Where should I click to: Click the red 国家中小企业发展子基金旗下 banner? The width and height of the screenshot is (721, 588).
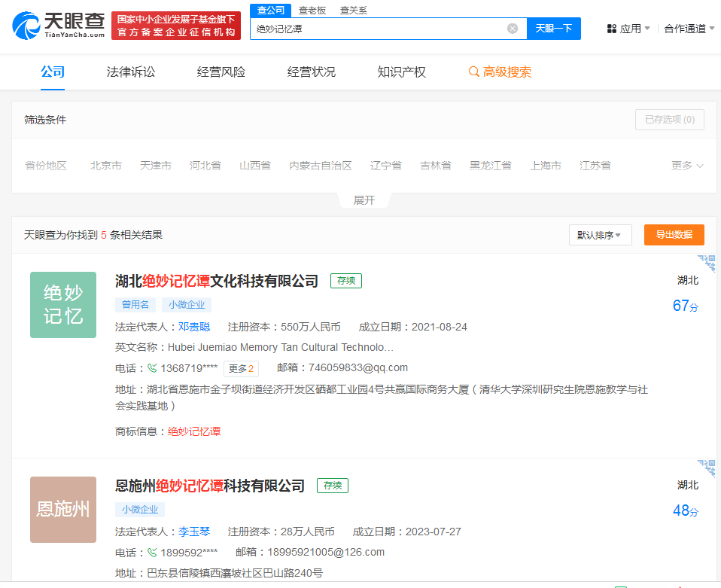176,26
